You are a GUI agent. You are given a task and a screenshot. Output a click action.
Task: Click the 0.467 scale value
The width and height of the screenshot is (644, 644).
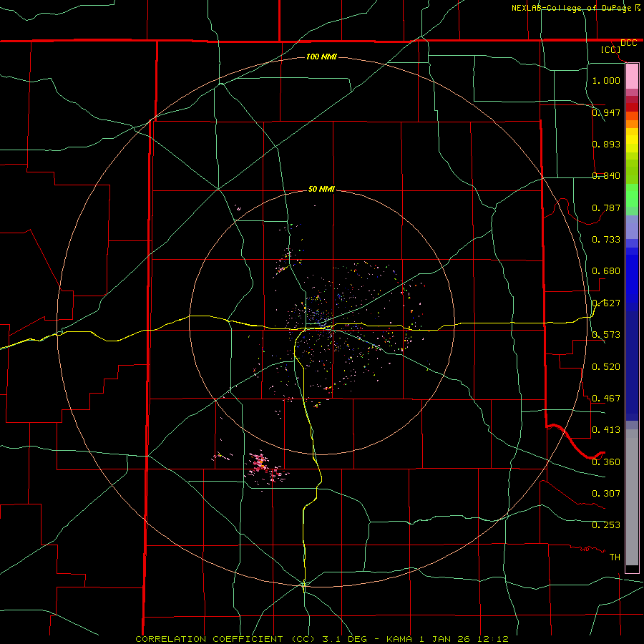tap(606, 398)
